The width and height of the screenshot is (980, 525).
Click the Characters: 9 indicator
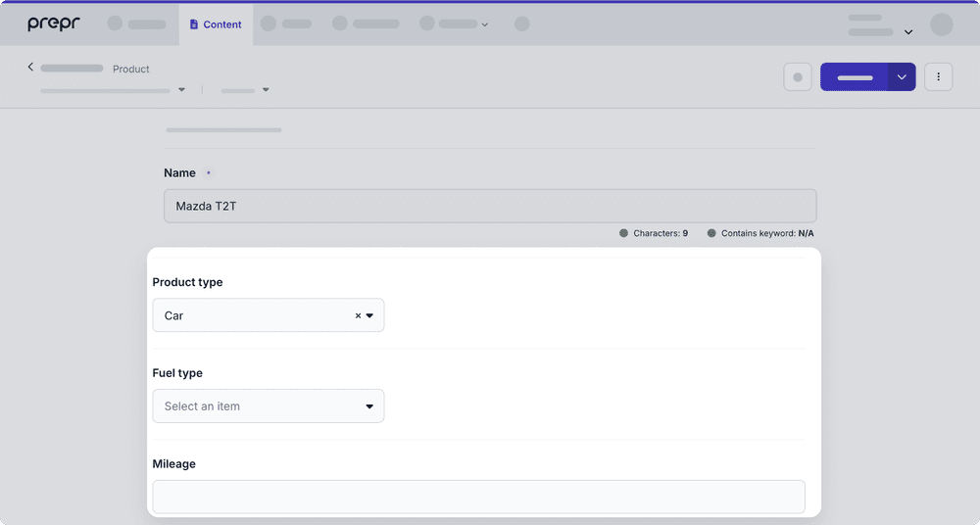(654, 233)
